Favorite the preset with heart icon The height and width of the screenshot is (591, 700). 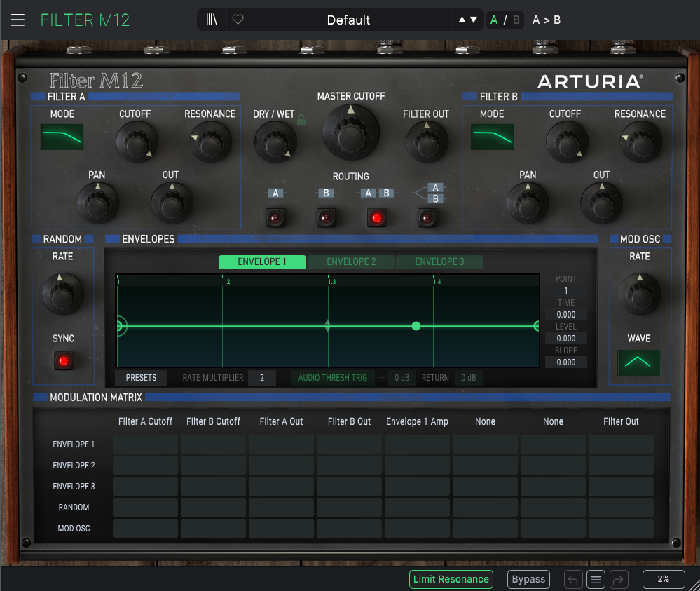coord(238,20)
